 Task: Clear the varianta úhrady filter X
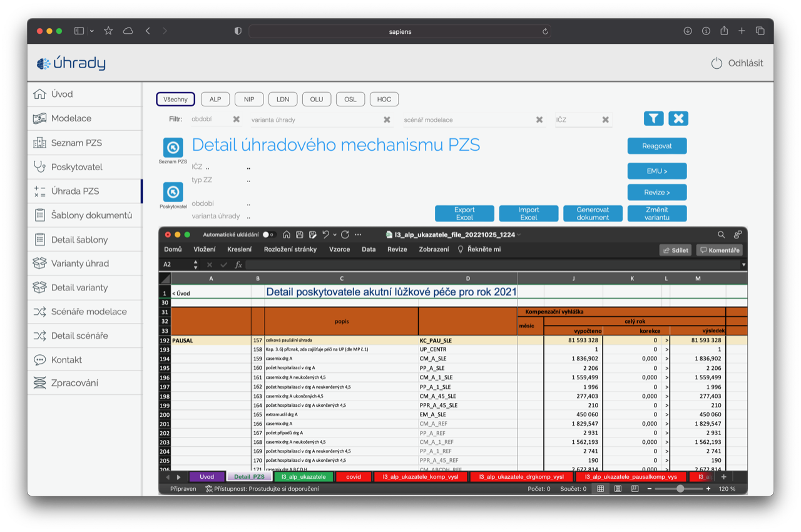tap(387, 120)
